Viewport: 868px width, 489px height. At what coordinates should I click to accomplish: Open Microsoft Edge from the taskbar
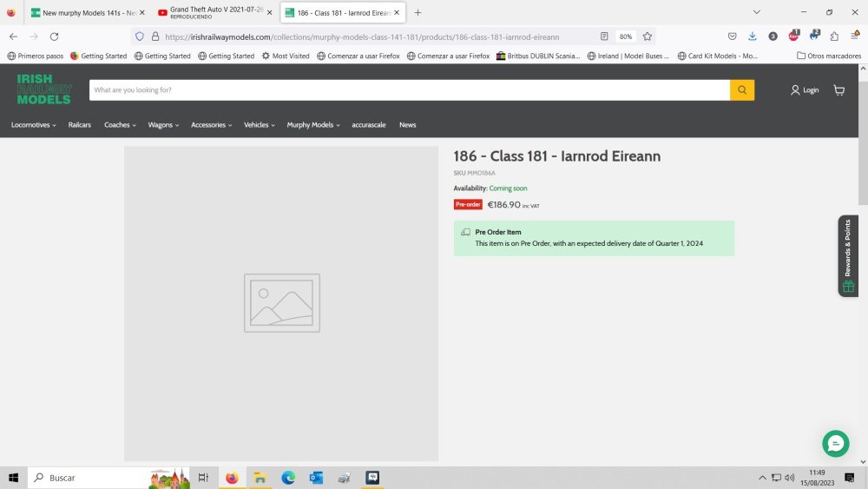click(x=287, y=478)
